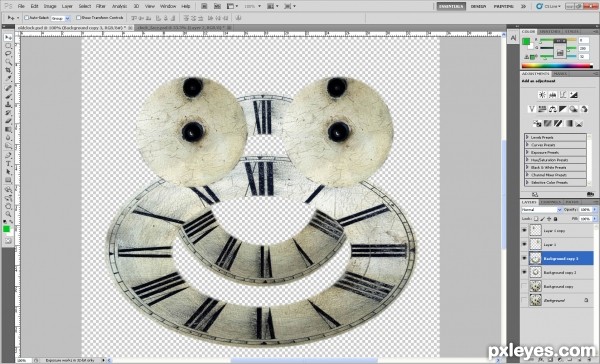Screen dimensions: 600x364
Task: Click the Selective Color adjustment icon
Action: tap(579, 123)
